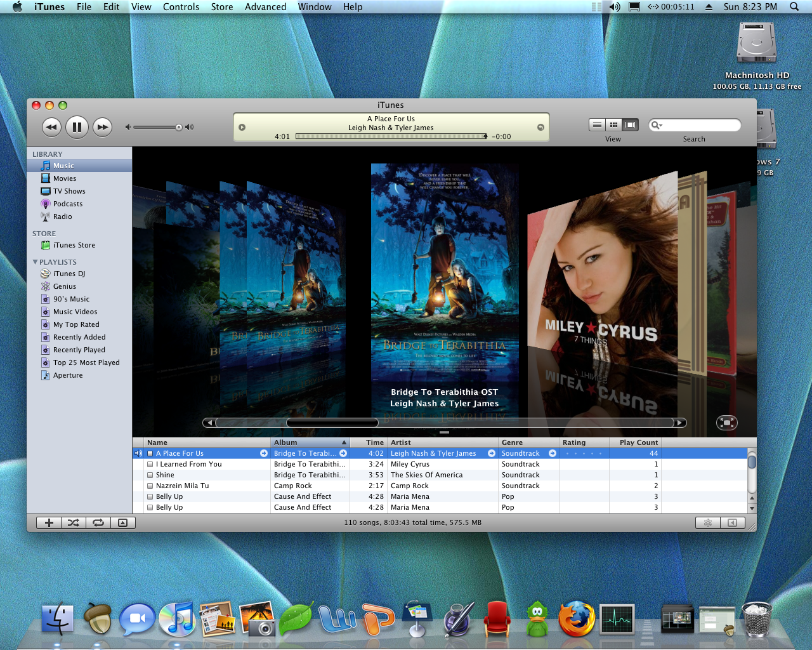Toggle shuffle mode
The height and width of the screenshot is (650, 812).
pos(74,523)
